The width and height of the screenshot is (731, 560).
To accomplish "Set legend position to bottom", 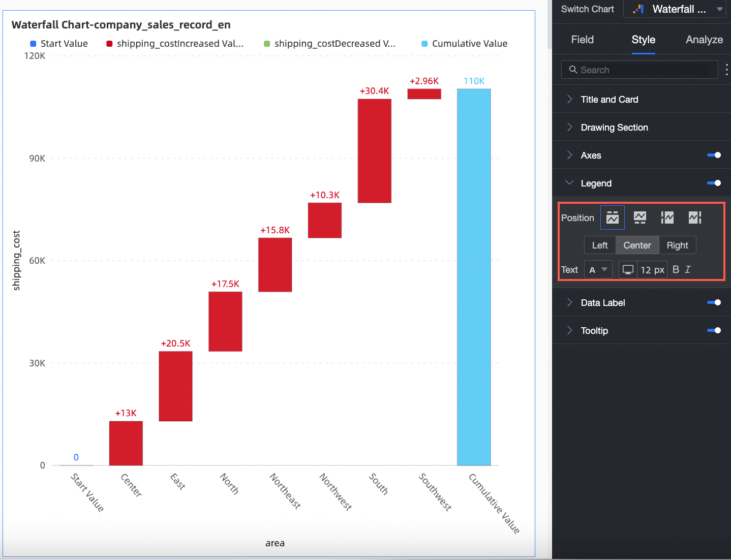I will point(640,217).
